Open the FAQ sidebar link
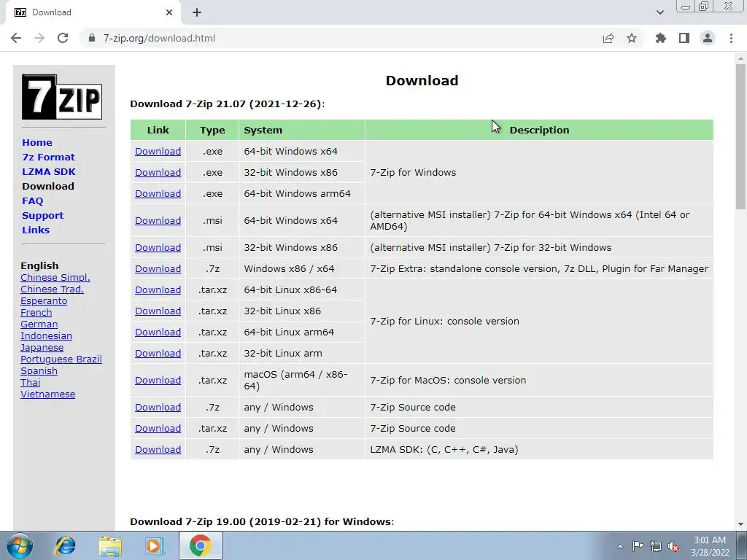This screenshot has height=560, width=747. [32, 201]
